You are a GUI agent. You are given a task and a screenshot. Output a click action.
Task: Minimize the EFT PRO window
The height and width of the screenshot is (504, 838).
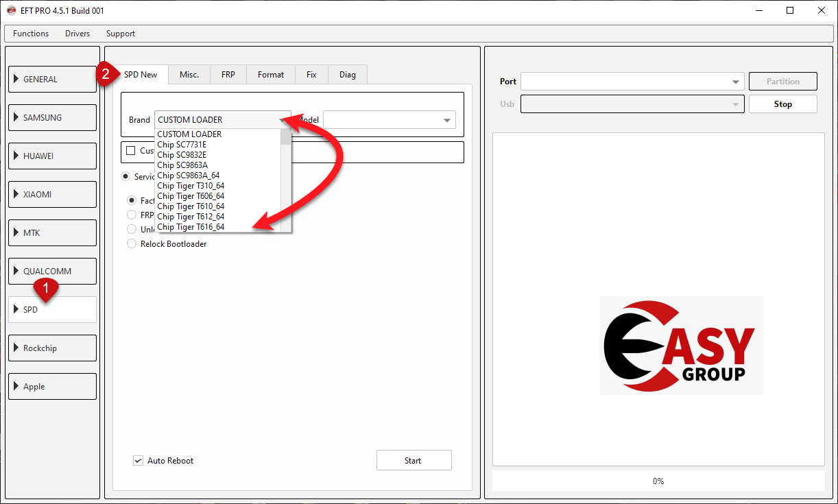759,11
